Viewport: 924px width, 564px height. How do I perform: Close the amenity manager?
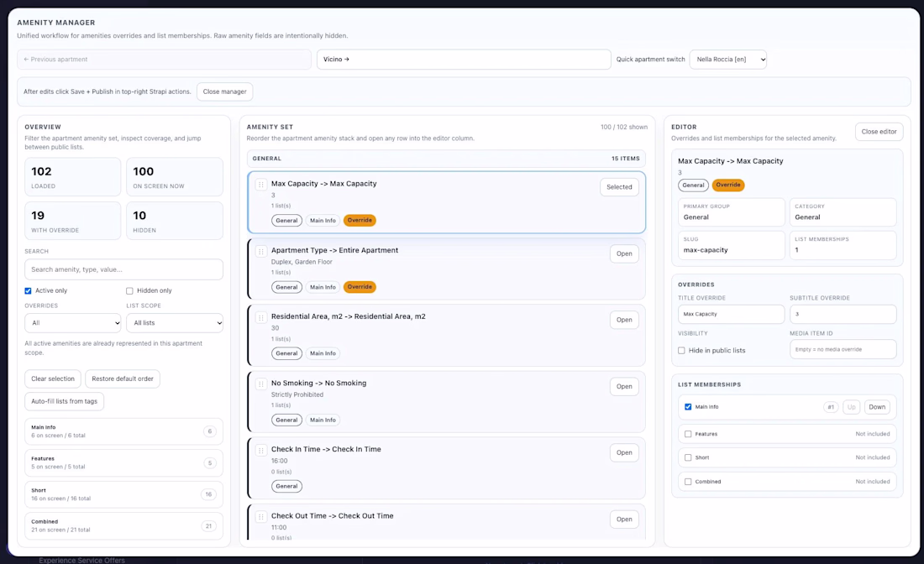coord(224,91)
